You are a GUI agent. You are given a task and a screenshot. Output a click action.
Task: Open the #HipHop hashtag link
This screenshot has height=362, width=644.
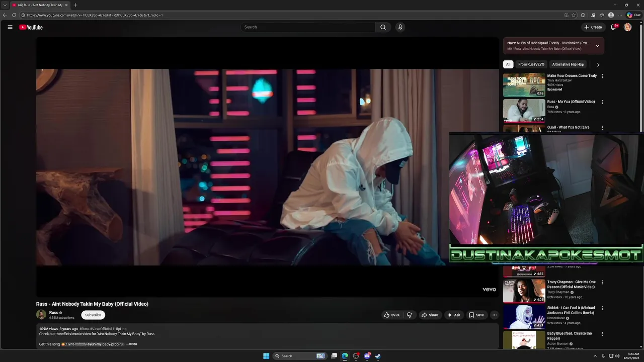[120, 329]
